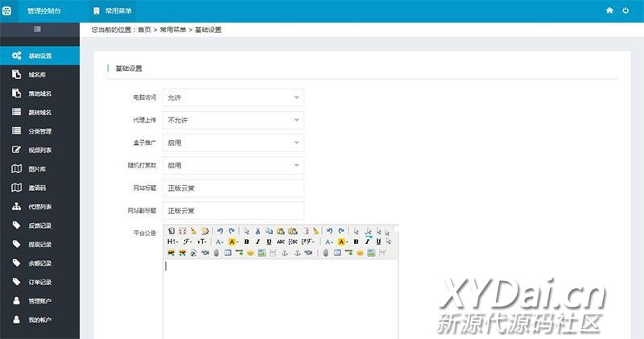
Task: Open 图片库 in the sidebar
Action: click(x=39, y=169)
